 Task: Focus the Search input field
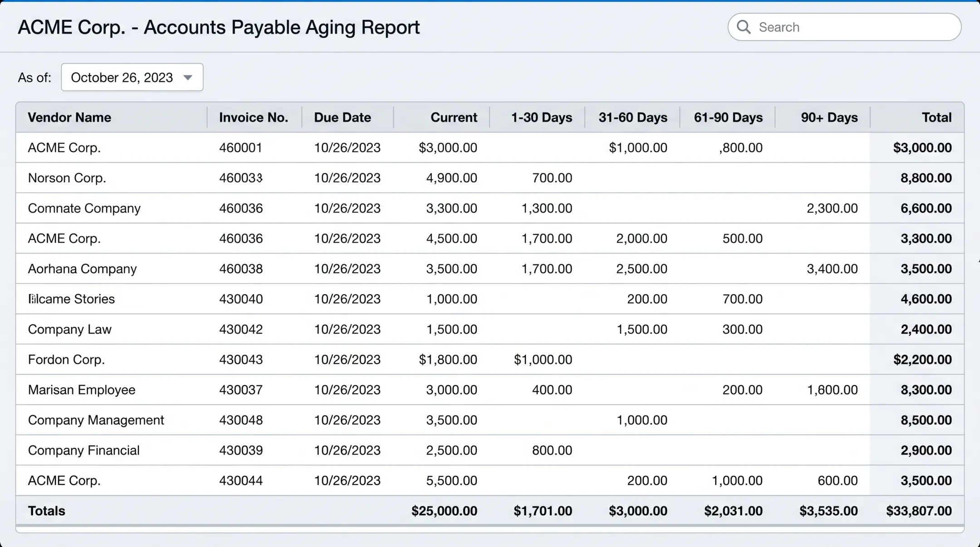pyautogui.click(x=844, y=27)
